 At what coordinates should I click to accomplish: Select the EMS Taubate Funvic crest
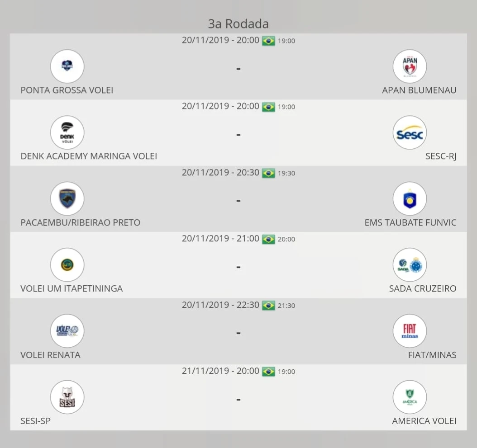pos(410,199)
